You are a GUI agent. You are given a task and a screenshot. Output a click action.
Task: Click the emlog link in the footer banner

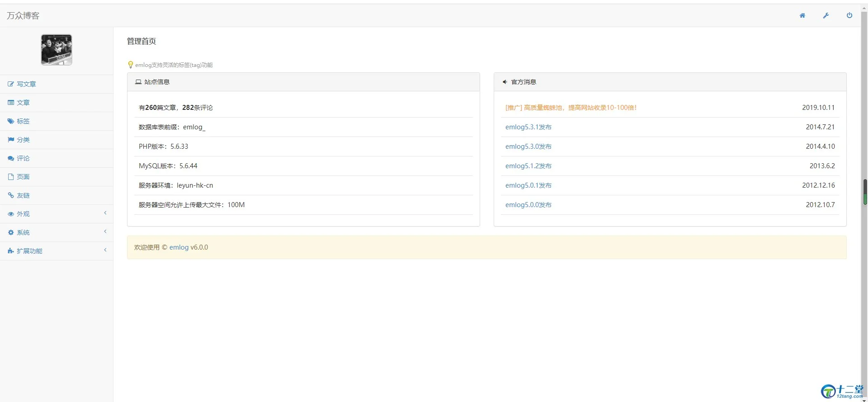(179, 247)
